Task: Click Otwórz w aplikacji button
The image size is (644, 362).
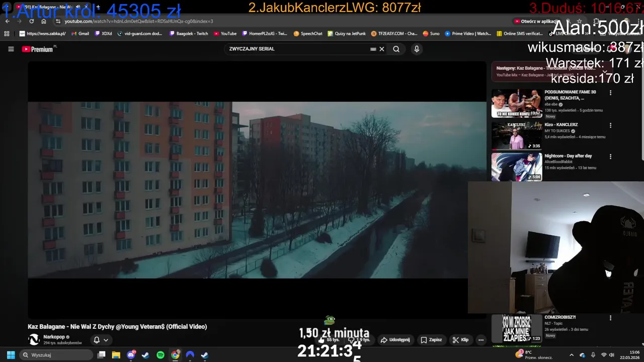Action: point(536,21)
